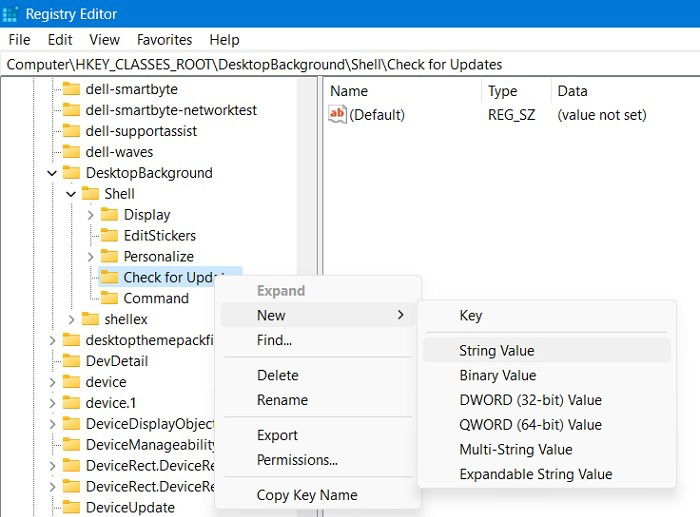Screen dimensions: 700x517
Task: Collapse the Shell tree node
Action: click(71, 194)
